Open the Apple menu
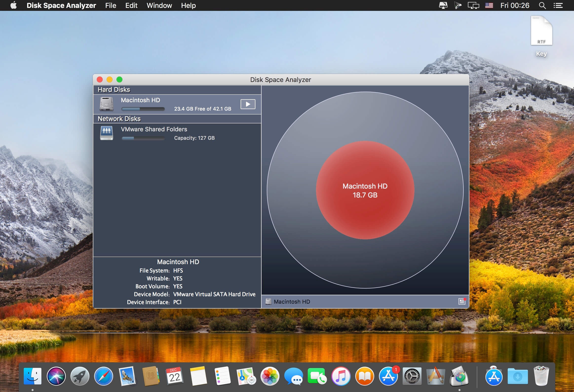 coord(14,5)
